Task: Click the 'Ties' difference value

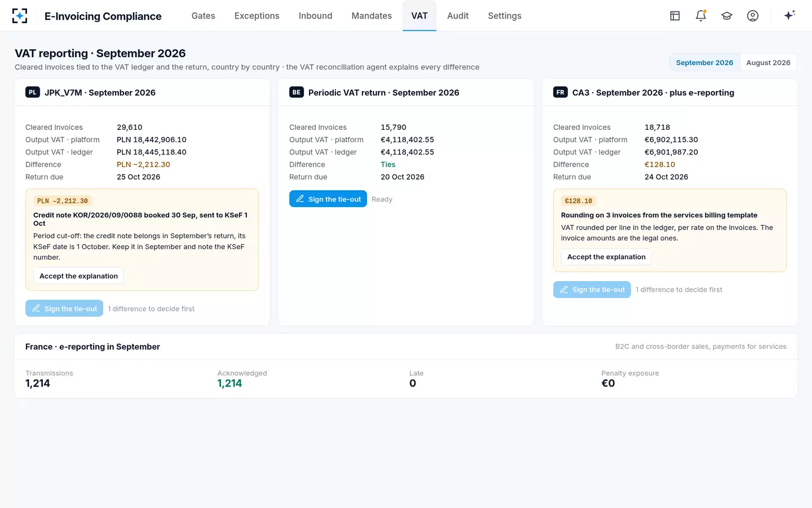Action: click(388, 164)
